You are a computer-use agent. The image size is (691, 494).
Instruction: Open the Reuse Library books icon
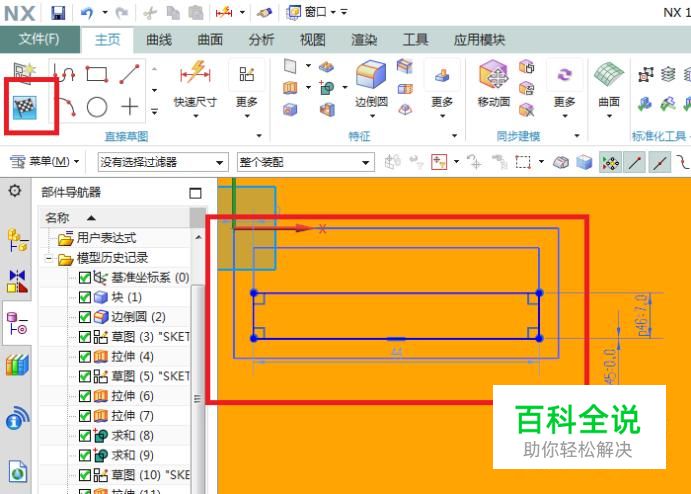coord(17,365)
